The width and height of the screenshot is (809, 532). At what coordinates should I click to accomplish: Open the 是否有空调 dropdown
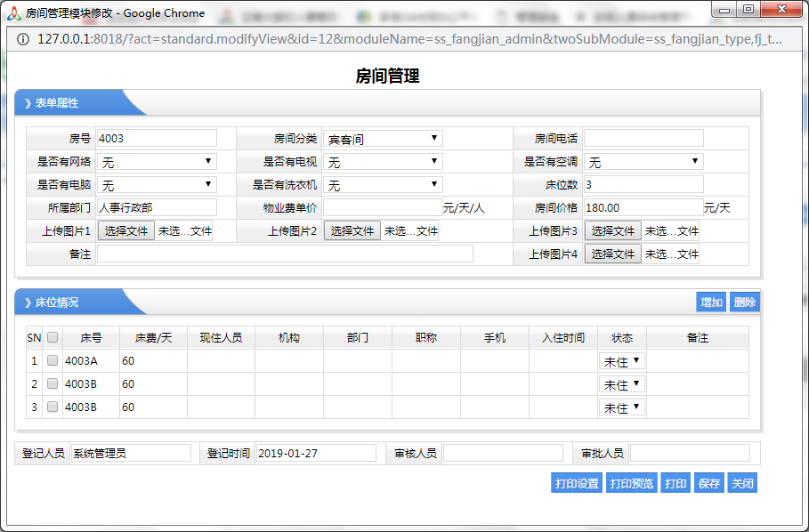(x=643, y=162)
